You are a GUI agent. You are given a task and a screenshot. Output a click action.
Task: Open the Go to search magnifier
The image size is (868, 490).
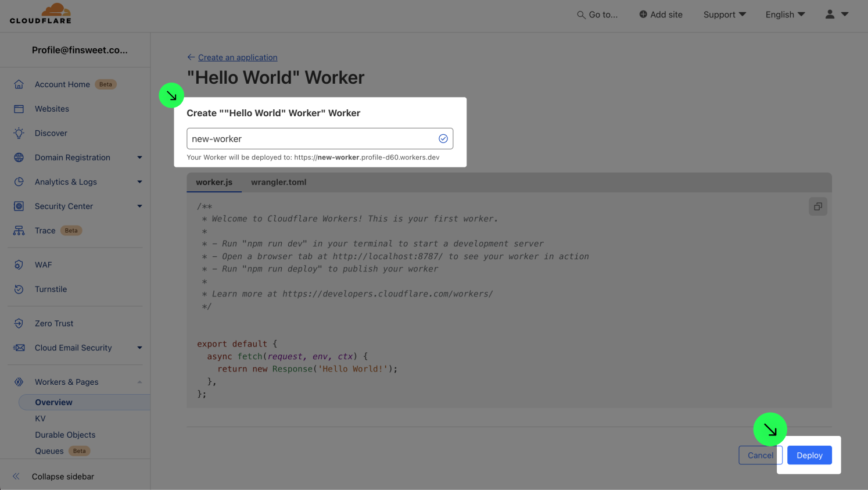581,15
